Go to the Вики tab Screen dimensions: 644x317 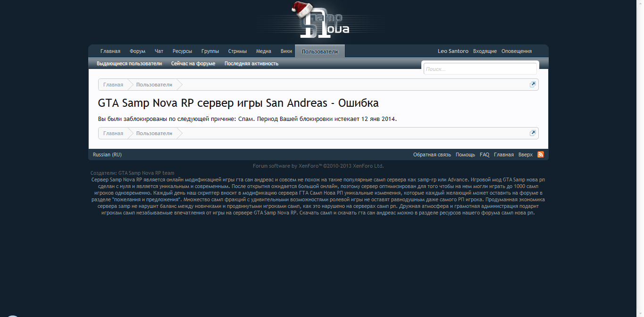coord(286,51)
